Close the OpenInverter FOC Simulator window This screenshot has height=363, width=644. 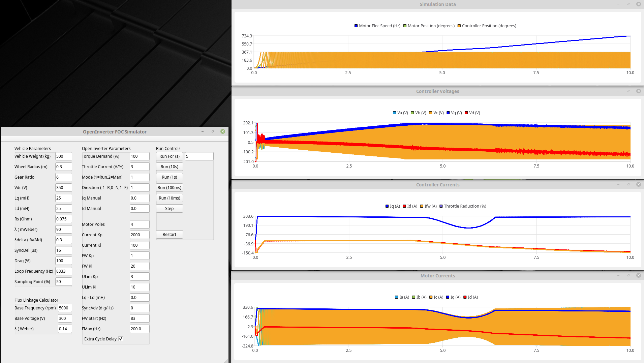pyautogui.click(x=223, y=131)
